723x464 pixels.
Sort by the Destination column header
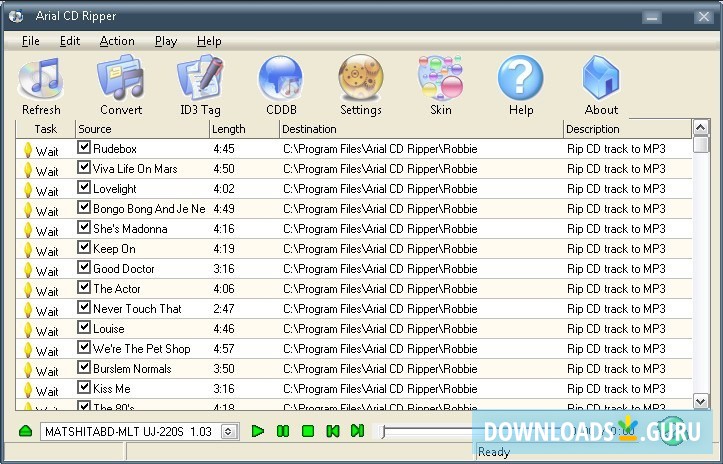[421, 129]
